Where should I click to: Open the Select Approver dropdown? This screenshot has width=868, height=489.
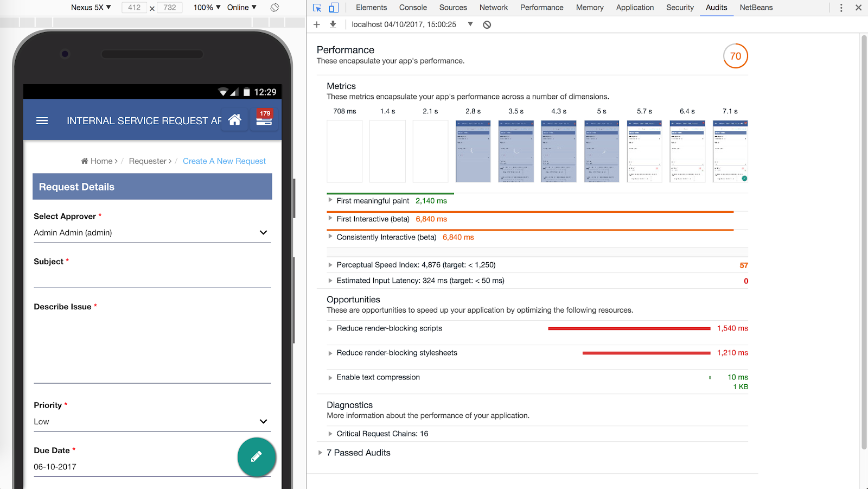point(152,233)
